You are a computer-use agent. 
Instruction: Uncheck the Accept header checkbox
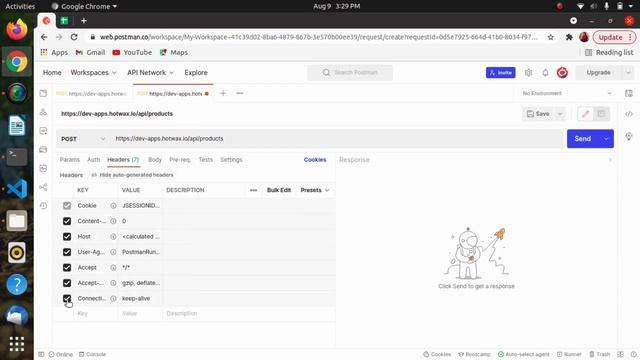[x=67, y=268]
